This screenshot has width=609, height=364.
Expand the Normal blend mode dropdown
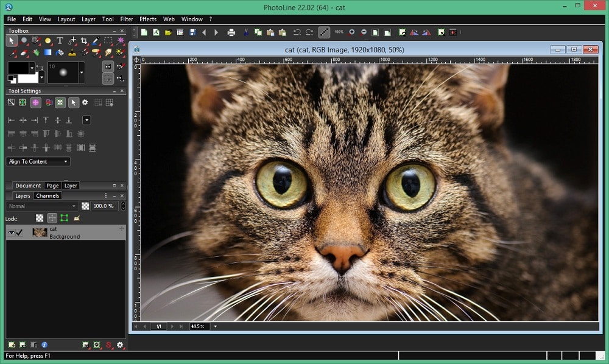click(43, 206)
